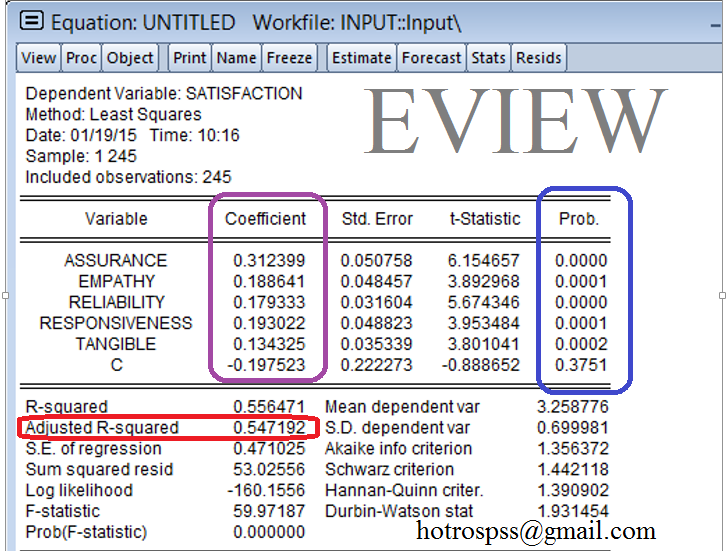
Task: Click Mean dependent var value 3.258776
Action: coord(573,406)
